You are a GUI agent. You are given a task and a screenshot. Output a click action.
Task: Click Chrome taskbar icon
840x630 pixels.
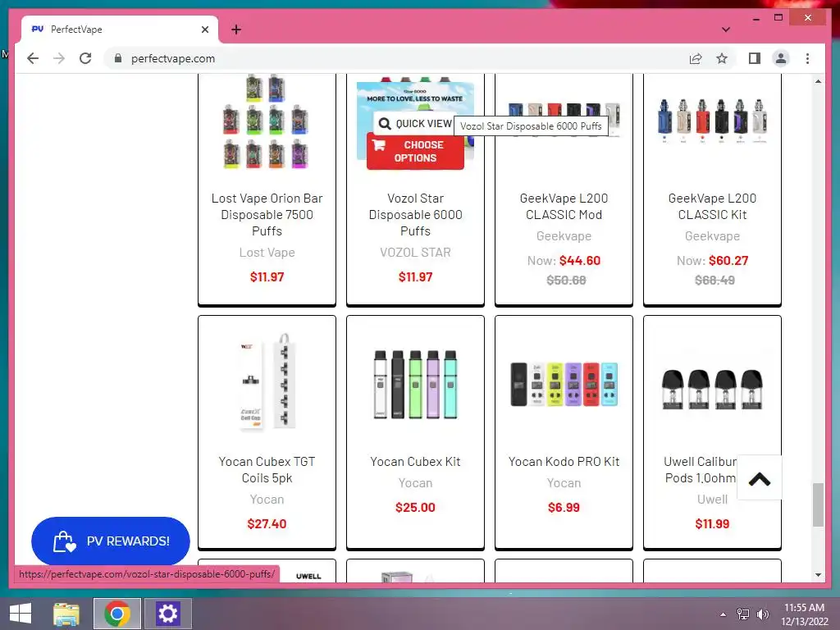click(116, 614)
